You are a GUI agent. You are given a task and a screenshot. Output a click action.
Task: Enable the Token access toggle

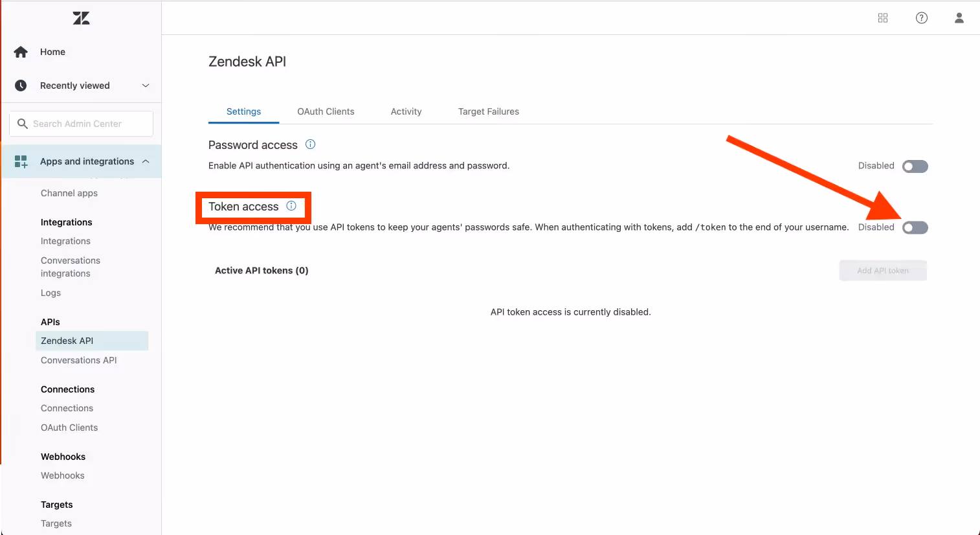915,227
